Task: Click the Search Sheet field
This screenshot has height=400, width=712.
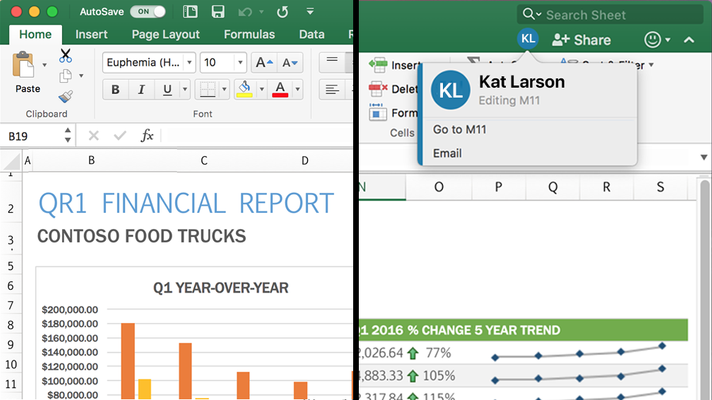Action: [x=610, y=15]
